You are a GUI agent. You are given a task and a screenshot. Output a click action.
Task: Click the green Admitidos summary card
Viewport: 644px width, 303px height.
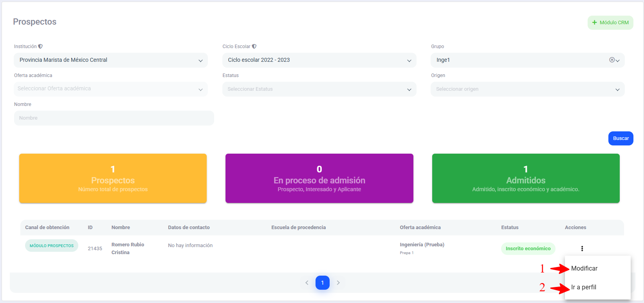click(x=525, y=178)
